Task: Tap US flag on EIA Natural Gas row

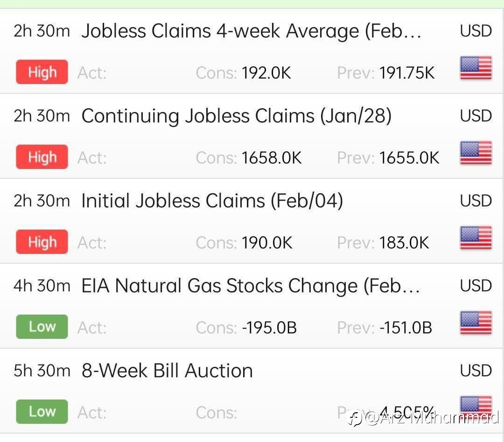Action: tap(476, 323)
